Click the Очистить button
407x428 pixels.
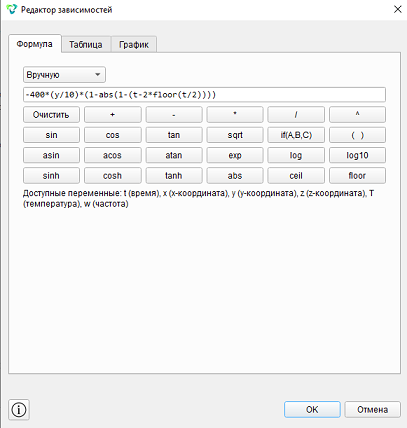tap(51, 115)
